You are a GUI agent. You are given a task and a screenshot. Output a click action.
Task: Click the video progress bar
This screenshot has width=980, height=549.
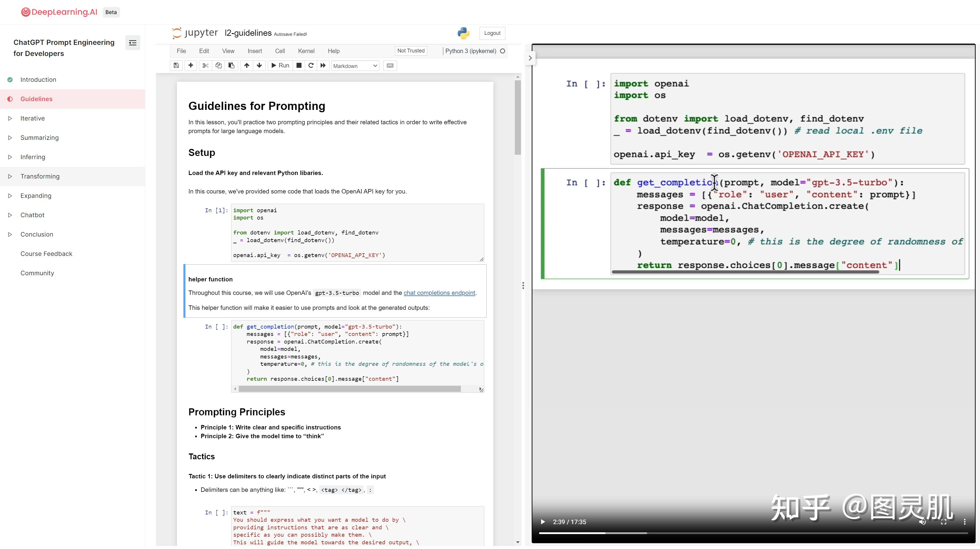[753, 533]
